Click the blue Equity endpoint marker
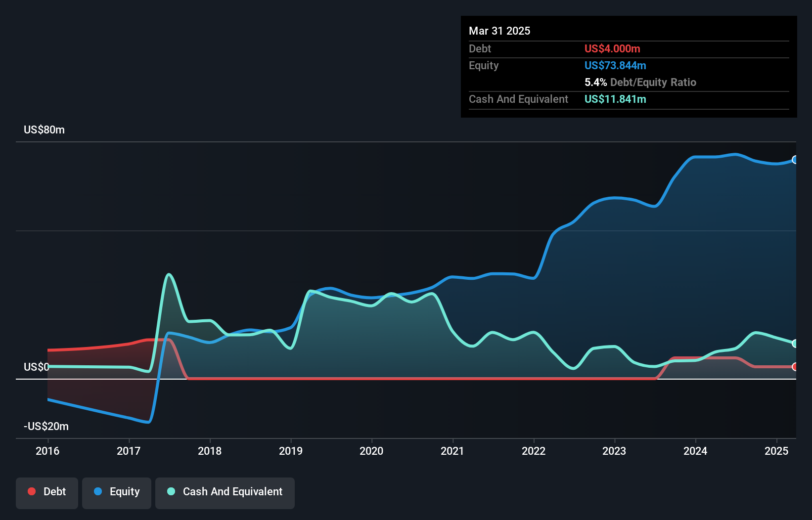The width and height of the screenshot is (812, 520). [x=795, y=160]
